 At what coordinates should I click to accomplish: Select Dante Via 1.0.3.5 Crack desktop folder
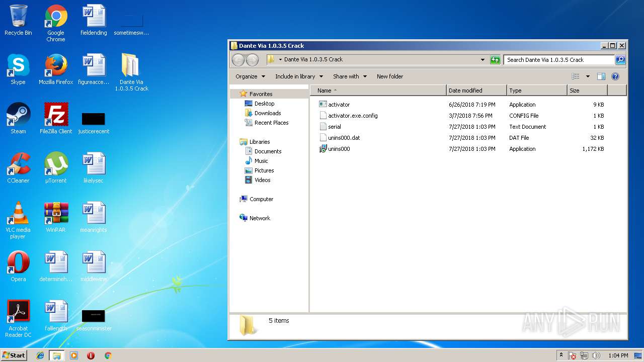click(131, 72)
